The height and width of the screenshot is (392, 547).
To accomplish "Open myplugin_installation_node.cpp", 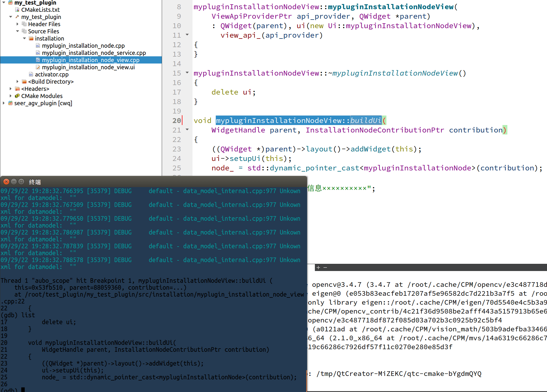I will [x=83, y=46].
